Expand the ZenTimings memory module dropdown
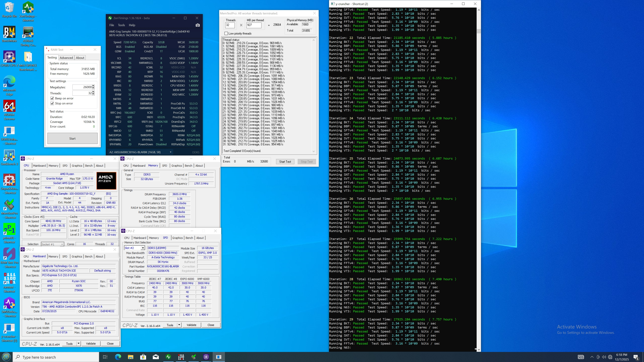The height and width of the screenshot is (362, 644). click(x=171, y=152)
